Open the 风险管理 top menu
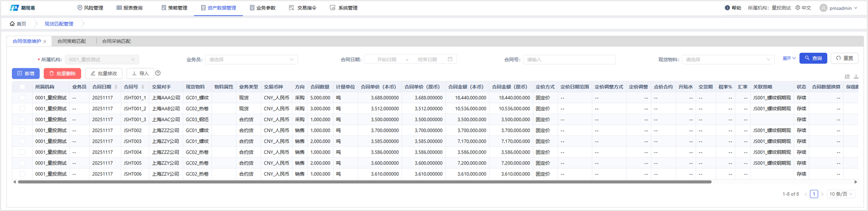Image resolution: width=868 pixels, height=211 pixels. (90, 8)
